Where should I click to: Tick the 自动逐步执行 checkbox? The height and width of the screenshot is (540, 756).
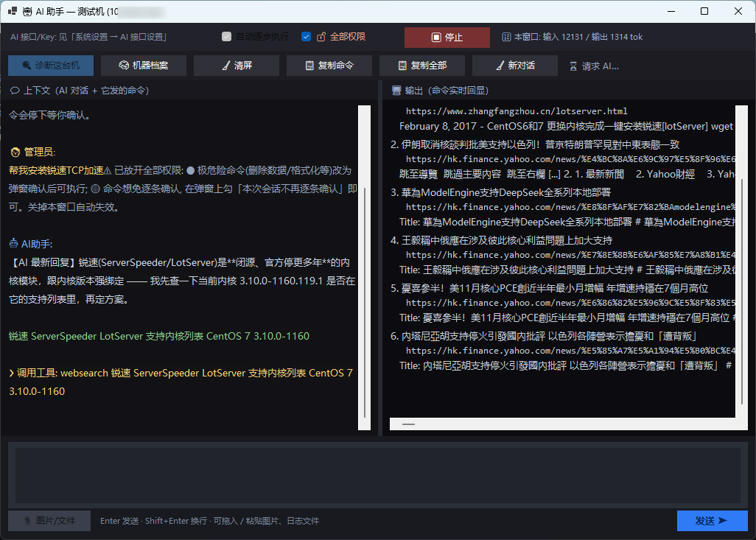(x=227, y=37)
